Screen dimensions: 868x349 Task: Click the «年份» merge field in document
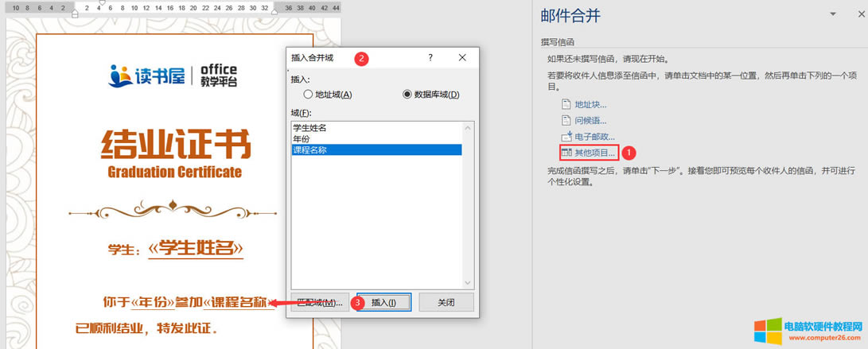(x=154, y=302)
